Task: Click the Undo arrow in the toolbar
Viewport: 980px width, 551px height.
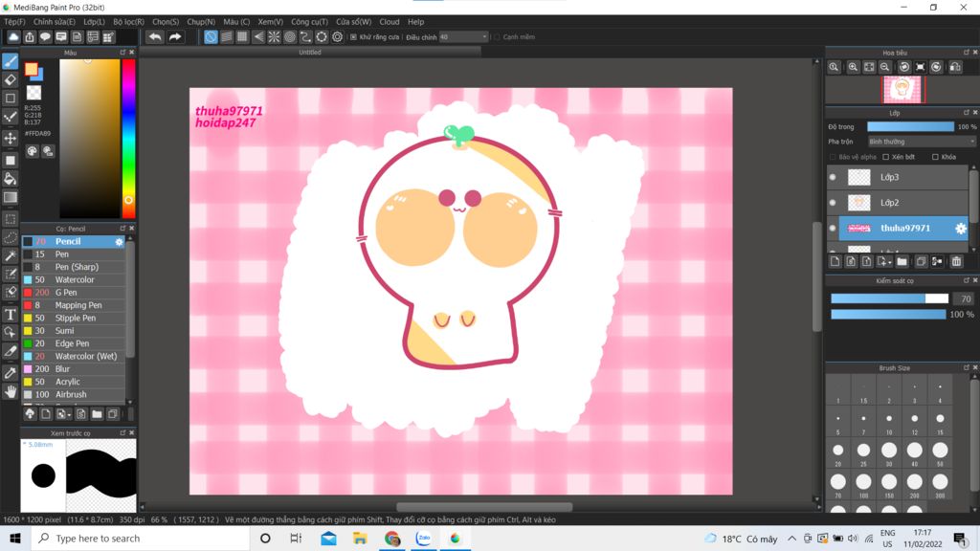Action: click(154, 37)
